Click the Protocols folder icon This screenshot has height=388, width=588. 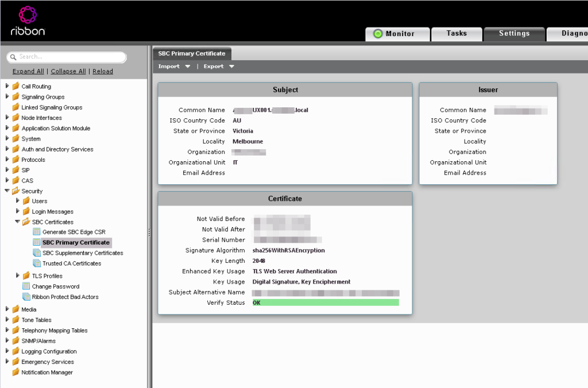click(x=16, y=160)
